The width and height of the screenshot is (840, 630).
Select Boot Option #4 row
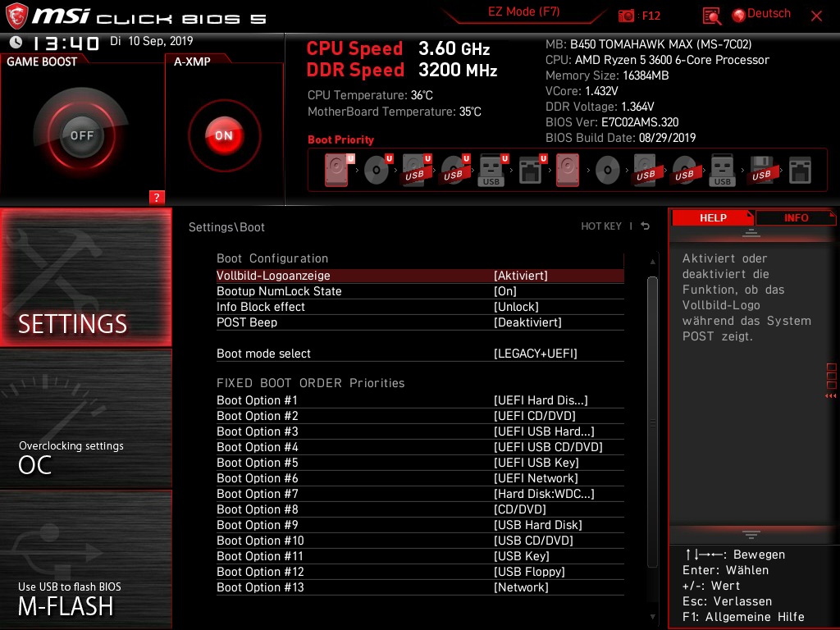click(x=420, y=447)
